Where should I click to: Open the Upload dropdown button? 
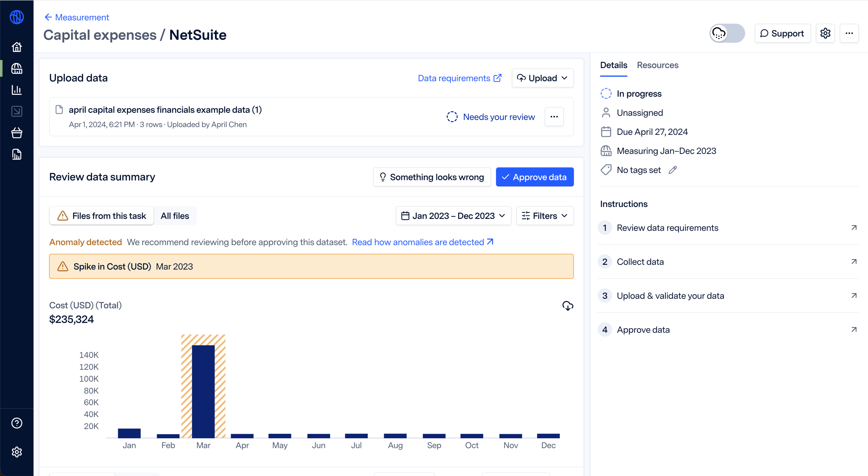(542, 78)
